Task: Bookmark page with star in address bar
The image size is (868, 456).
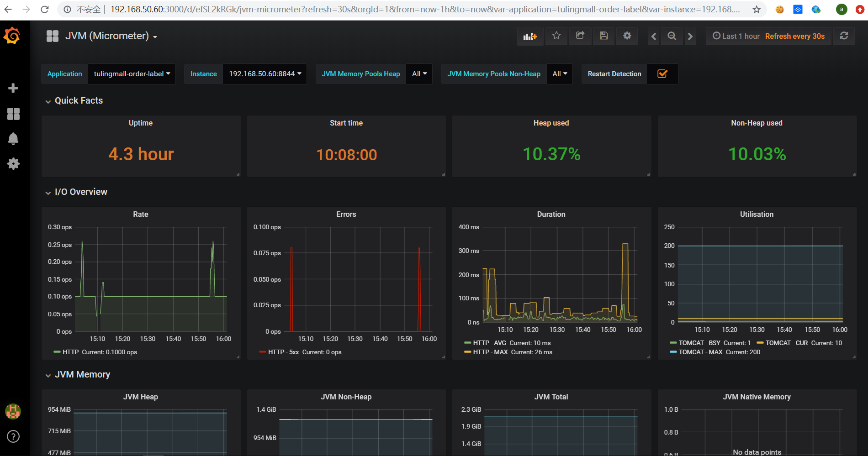Action: pyautogui.click(x=757, y=9)
